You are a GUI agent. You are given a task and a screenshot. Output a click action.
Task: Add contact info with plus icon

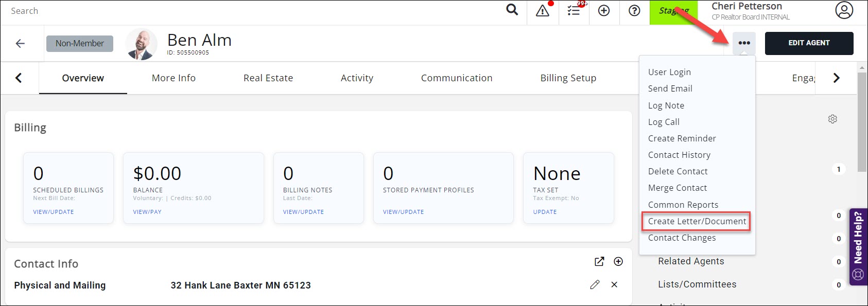(618, 262)
